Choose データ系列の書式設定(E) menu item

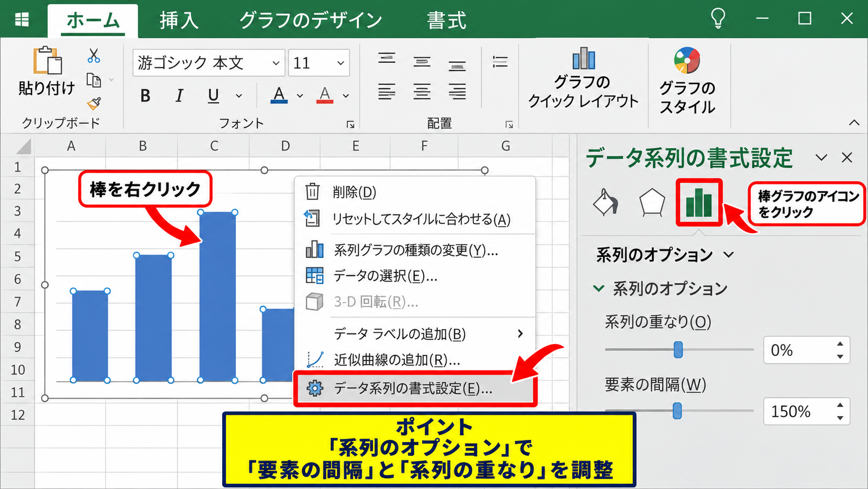coord(415,388)
